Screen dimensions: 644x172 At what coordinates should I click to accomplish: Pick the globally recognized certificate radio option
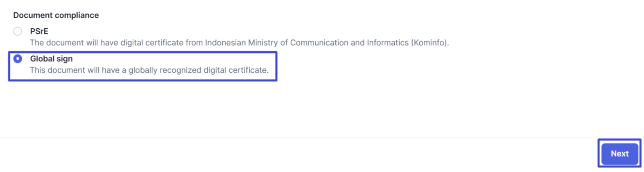click(18, 59)
